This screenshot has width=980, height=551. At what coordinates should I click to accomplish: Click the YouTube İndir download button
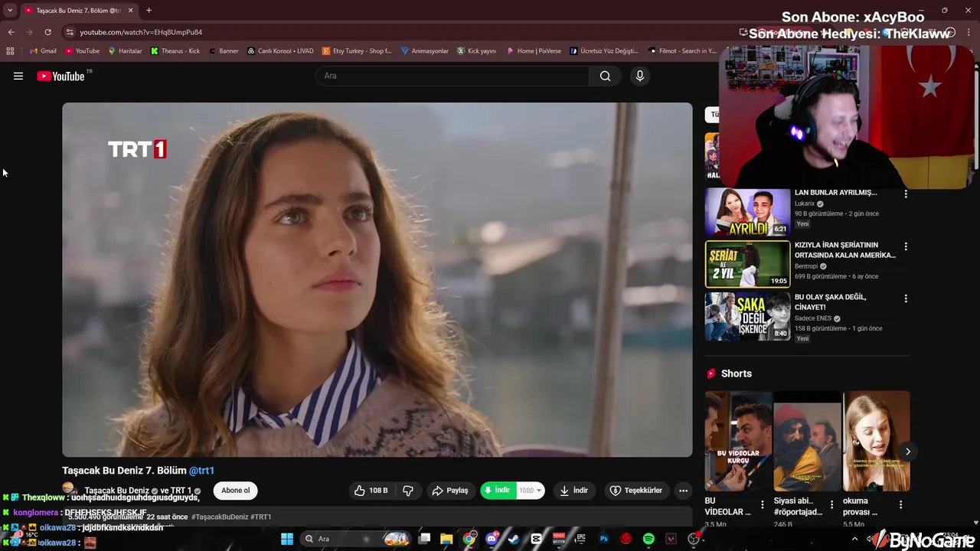click(x=574, y=491)
